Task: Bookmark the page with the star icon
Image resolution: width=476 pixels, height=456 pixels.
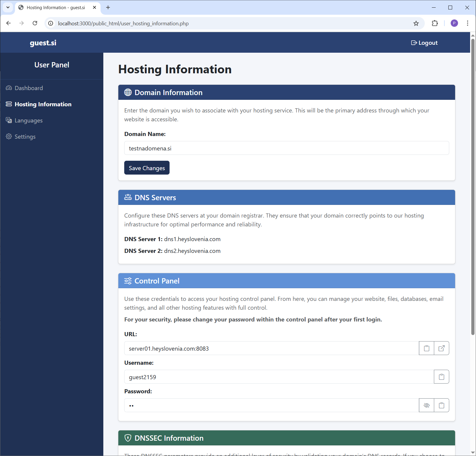Action: [x=416, y=23]
